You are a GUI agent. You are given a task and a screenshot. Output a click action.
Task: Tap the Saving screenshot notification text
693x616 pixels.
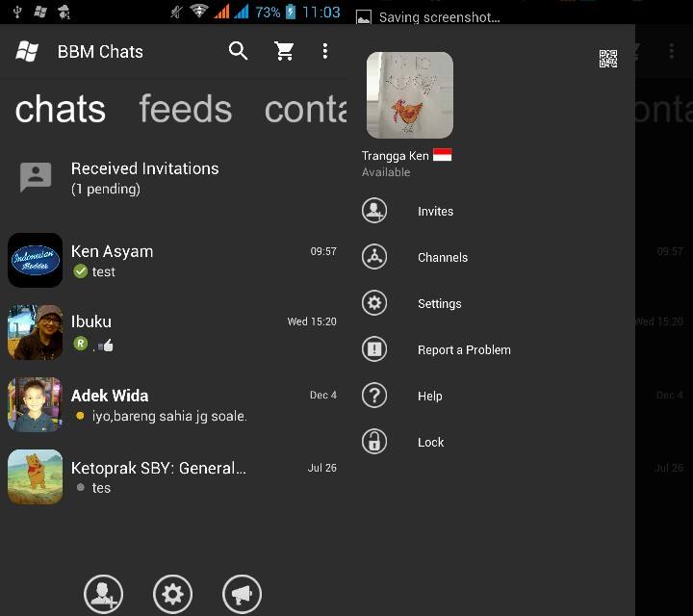point(439,17)
